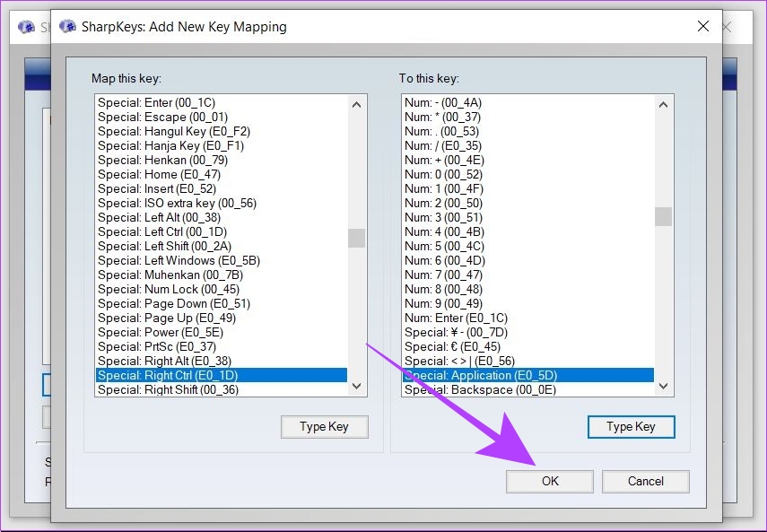Choose Num: Enter (E0_1C) as target
Screen dimensions: 767x532
click(527, 318)
